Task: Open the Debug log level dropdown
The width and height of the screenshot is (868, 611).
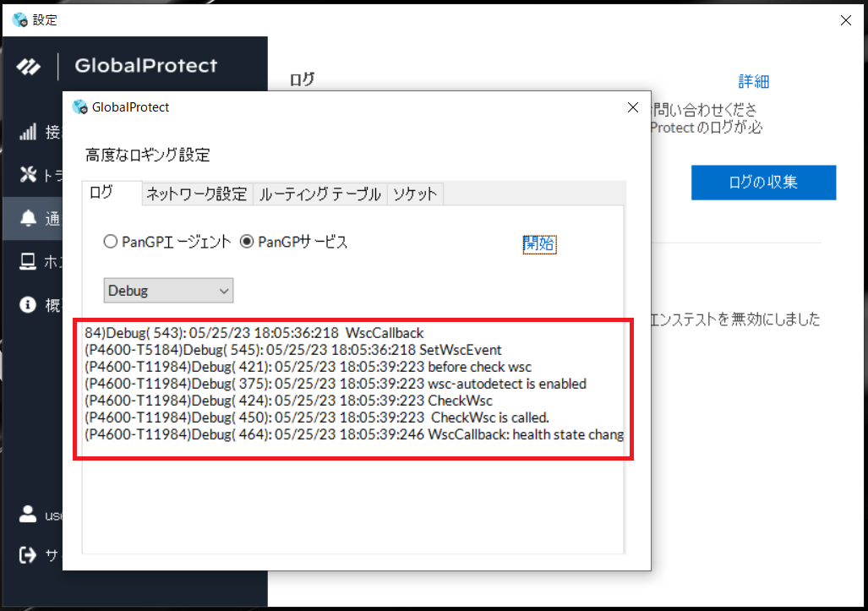Action: point(168,291)
